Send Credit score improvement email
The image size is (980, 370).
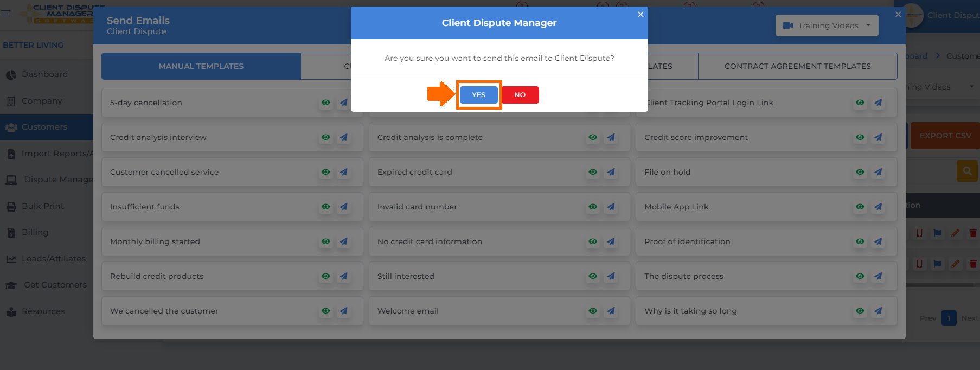click(879, 137)
